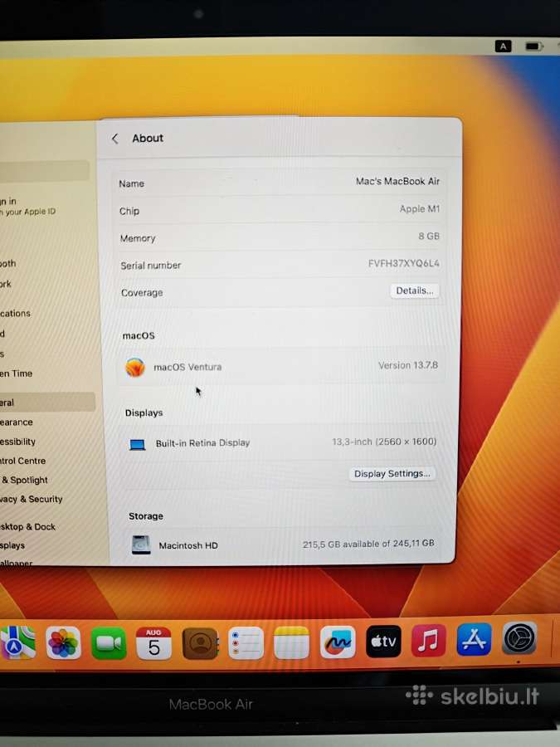The width and height of the screenshot is (560, 747).
Task: Open Desktop & Dock settings
Action: (x=27, y=526)
